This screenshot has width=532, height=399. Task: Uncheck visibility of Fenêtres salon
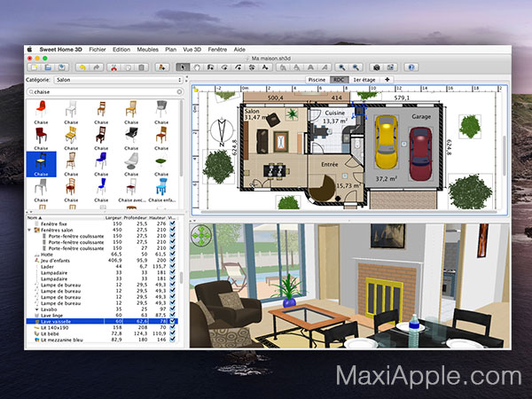[x=172, y=229]
